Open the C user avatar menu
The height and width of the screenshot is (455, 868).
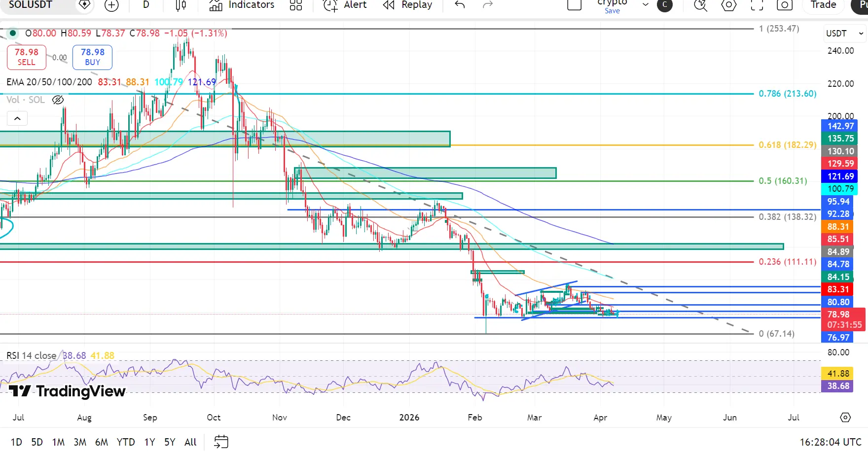(665, 5)
